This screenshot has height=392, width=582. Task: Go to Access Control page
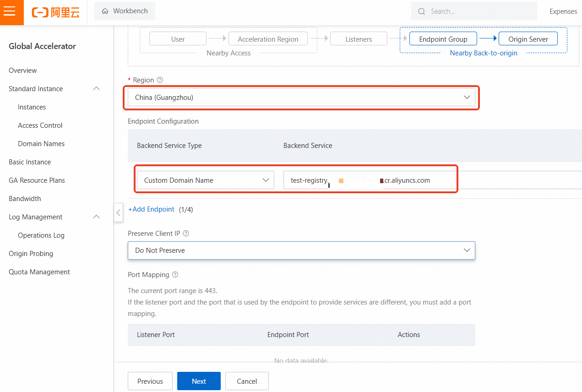[x=40, y=125]
